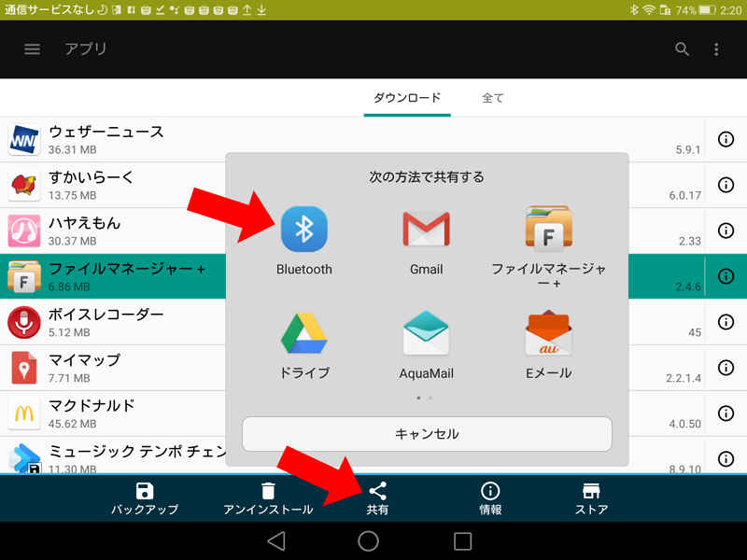Tap the すかいらーく bird app icon

click(x=24, y=185)
